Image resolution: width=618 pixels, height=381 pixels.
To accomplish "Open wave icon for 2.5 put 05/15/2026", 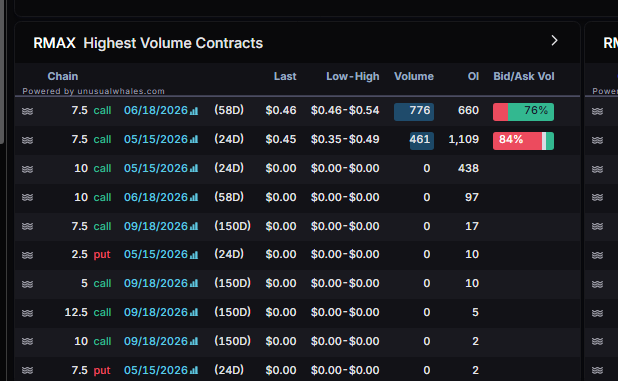I will [27, 255].
